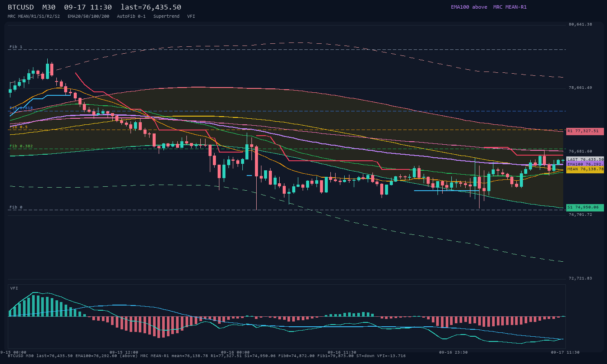Select the EMA20/50/100/200 legend entry

point(88,16)
